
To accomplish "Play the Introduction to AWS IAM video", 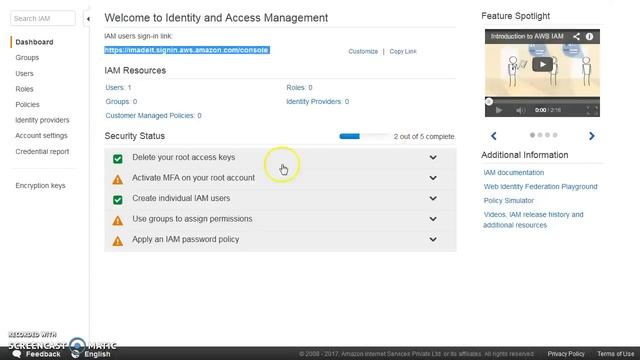I will click(542, 64).
